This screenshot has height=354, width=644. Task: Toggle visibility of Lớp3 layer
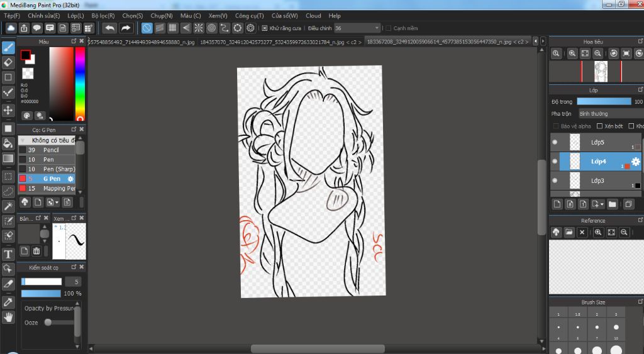555,180
